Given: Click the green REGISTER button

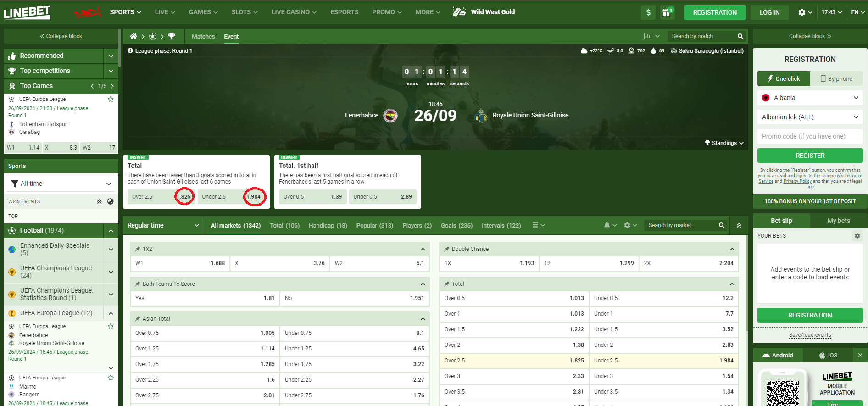Looking at the screenshot, I should (810, 156).
